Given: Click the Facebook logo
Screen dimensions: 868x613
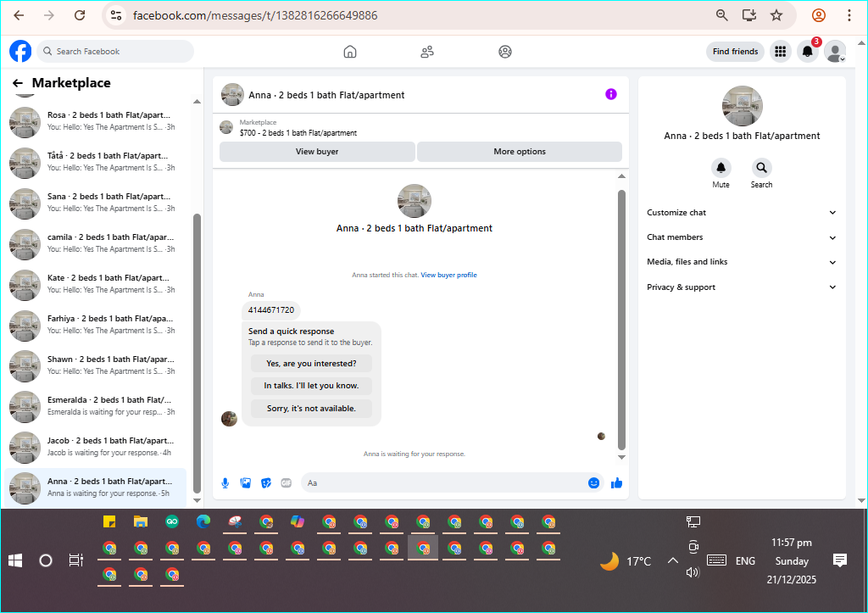Looking at the screenshot, I should click(20, 52).
